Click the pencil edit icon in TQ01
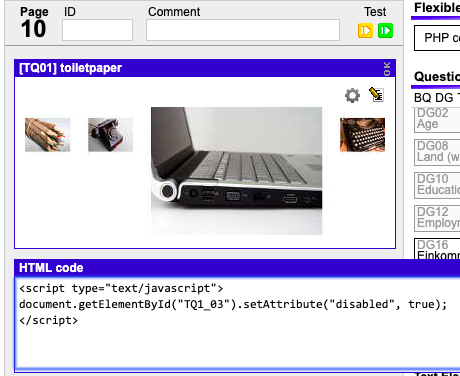This screenshot has height=376, width=460. (376, 95)
